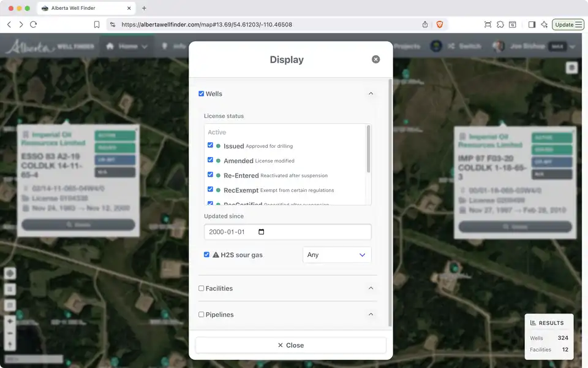The width and height of the screenshot is (588, 368).
Task: Click the Updated since date field
Action: point(287,232)
